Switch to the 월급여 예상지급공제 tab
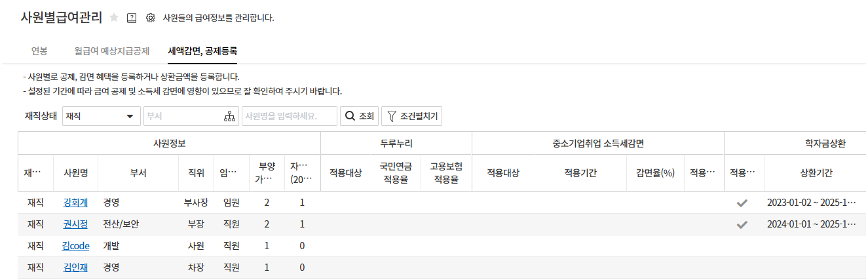The height and width of the screenshot is (280, 868). pos(112,50)
